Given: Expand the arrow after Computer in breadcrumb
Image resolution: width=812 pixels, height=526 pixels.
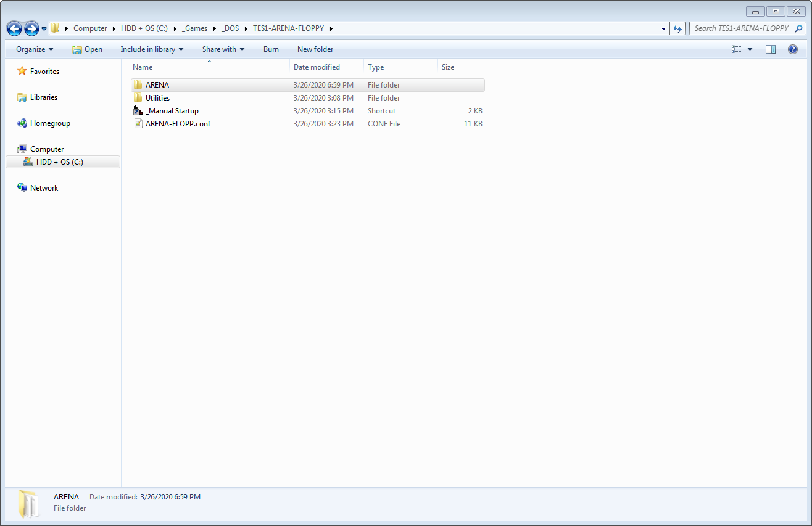Looking at the screenshot, I should pos(114,28).
